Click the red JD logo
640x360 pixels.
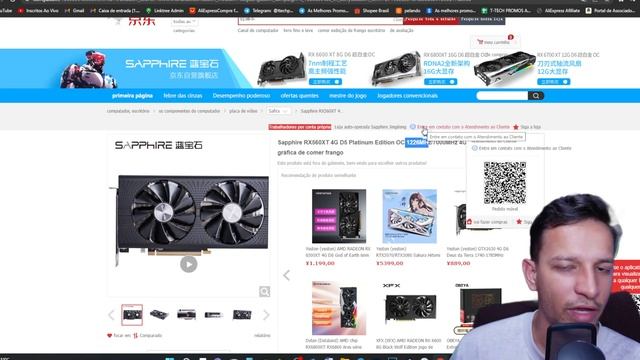click(142, 21)
